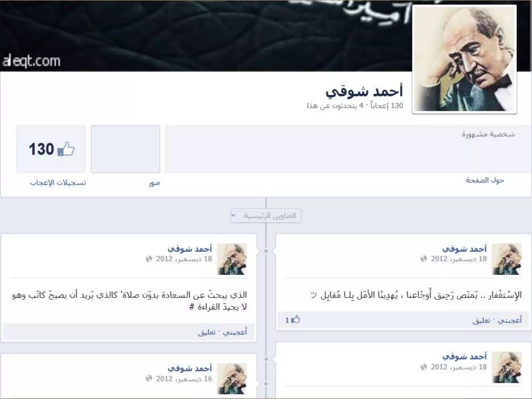Click the thumbs-up icon showing 130 likes
This screenshot has height=399, width=532.
[66, 149]
